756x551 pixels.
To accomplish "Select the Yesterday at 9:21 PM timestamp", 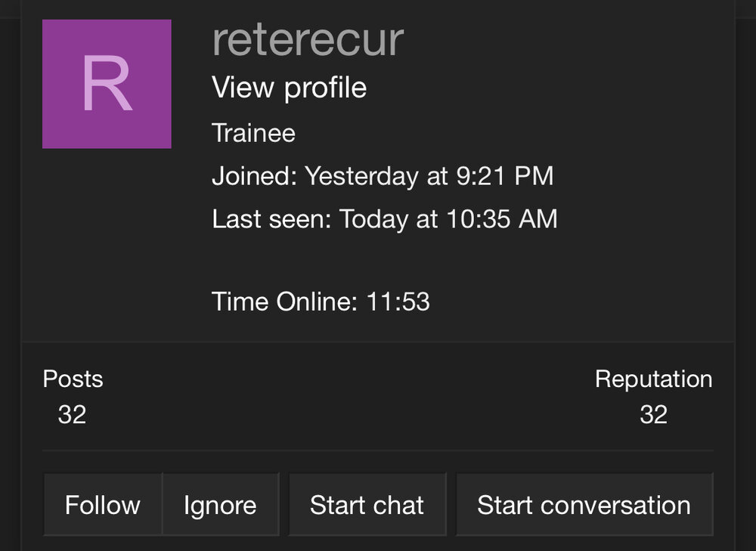I will 429,176.
